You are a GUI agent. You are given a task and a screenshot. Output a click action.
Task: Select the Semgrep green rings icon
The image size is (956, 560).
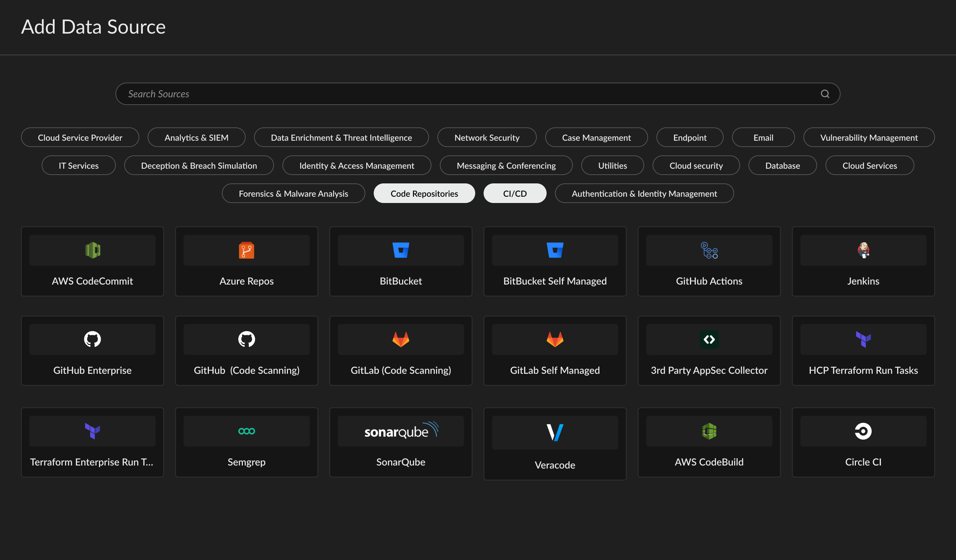[x=246, y=431]
